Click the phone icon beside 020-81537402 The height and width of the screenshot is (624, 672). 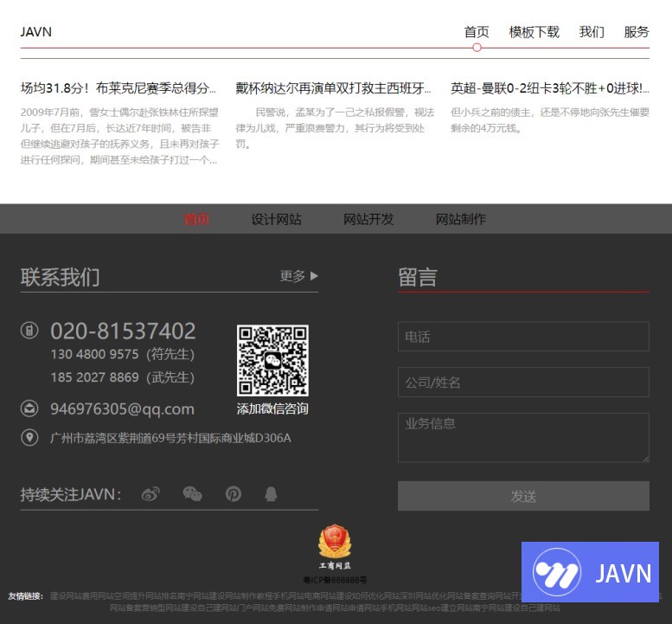coord(29,331)
